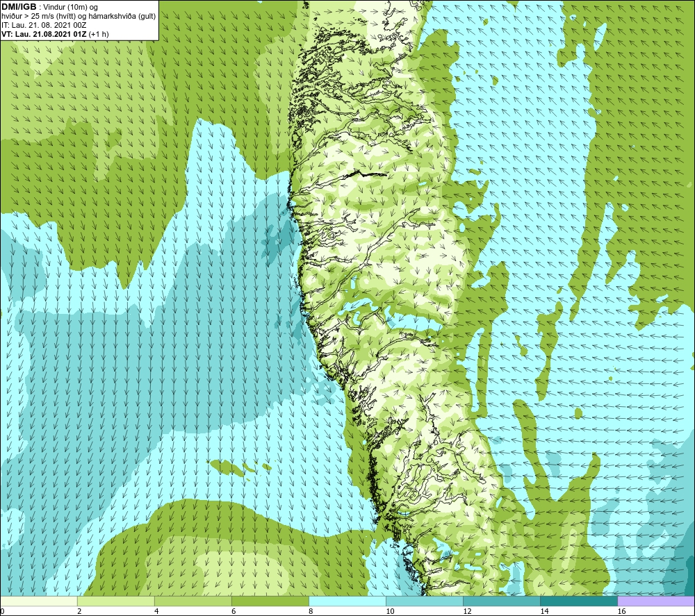Click the 'IT: Lau. 21. 08. 2021 00Z' line
The height and width of the screenshot is (616, 695).
click(x=44, y=25)
